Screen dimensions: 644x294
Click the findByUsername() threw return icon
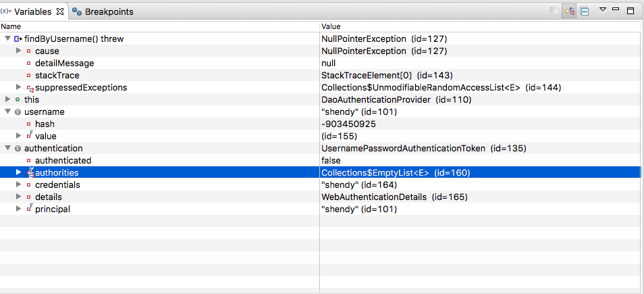pyautogui.click(x=18, y=39)
